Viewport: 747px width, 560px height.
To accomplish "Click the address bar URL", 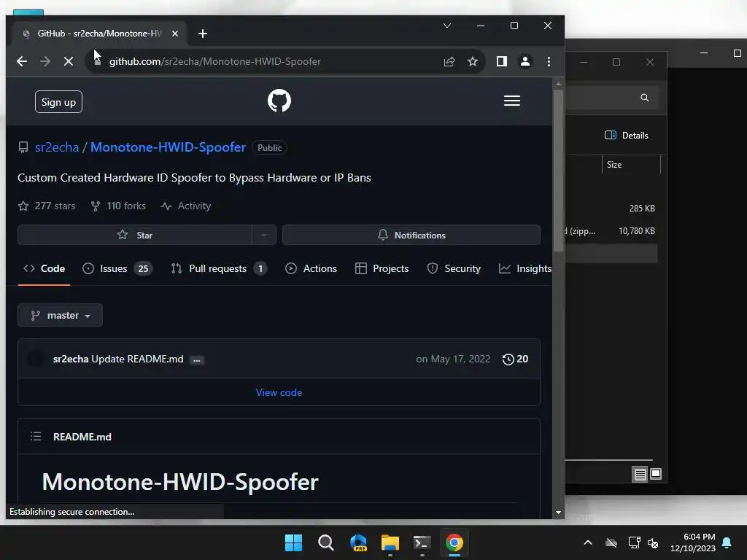I will [215, 61].
